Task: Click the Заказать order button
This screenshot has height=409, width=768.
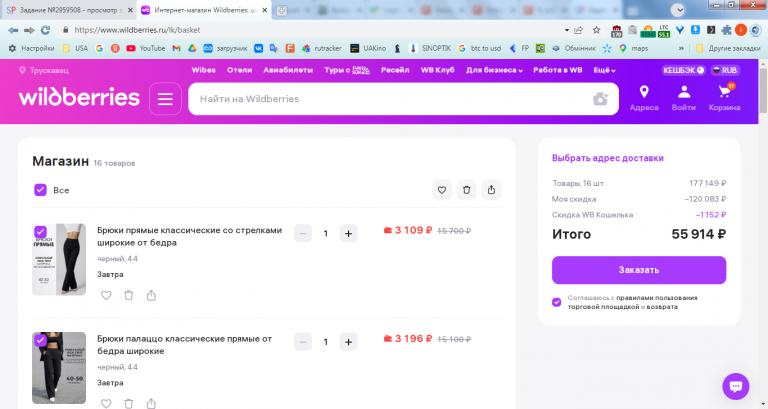Action: click(639, 270)
